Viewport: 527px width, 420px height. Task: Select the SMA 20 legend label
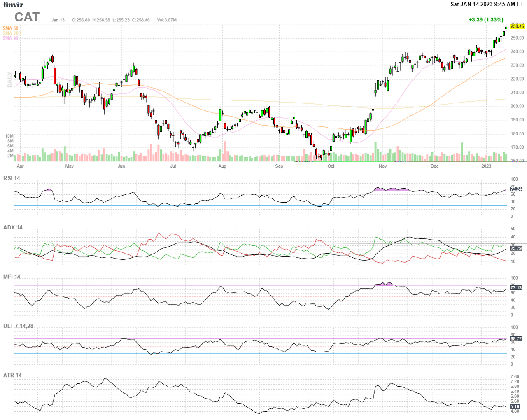click(x=10, y=38)
